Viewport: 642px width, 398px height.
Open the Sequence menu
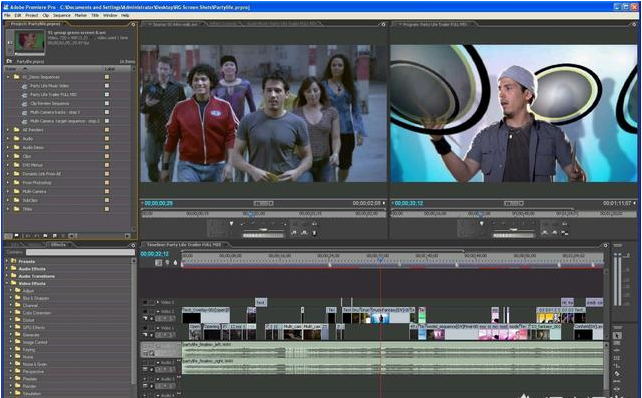pos(62,15)
